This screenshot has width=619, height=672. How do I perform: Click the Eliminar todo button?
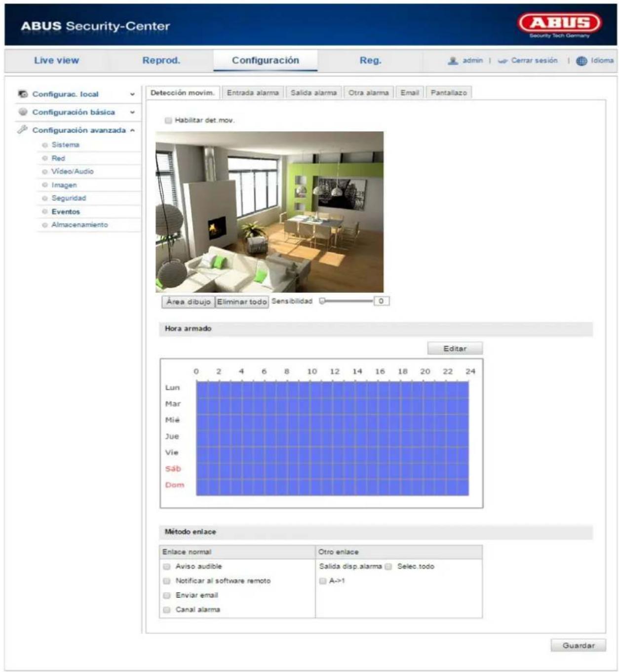click(242, 302)
